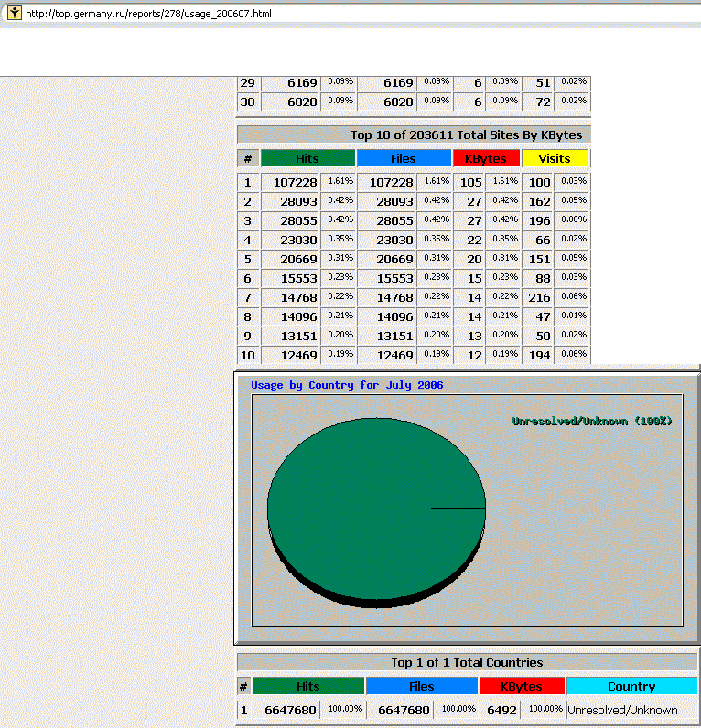The image size is (701, 728).
Task: Click 'Usage by Country for July 2006' chart title
Action: tap(347, 385)
